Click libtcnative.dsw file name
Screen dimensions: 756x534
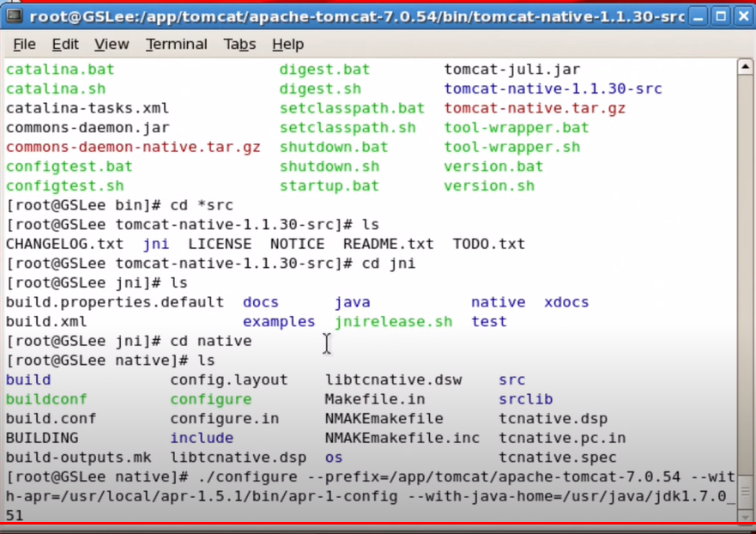(393, 379)
